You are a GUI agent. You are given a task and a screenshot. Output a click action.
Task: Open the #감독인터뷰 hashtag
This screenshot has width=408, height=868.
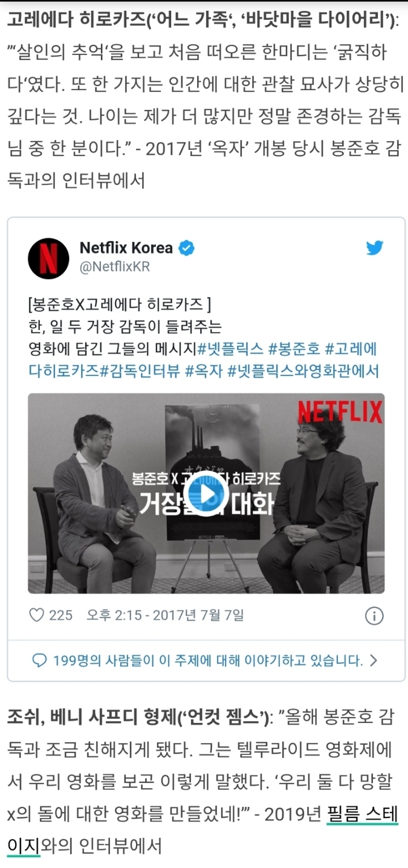point(140,371)
